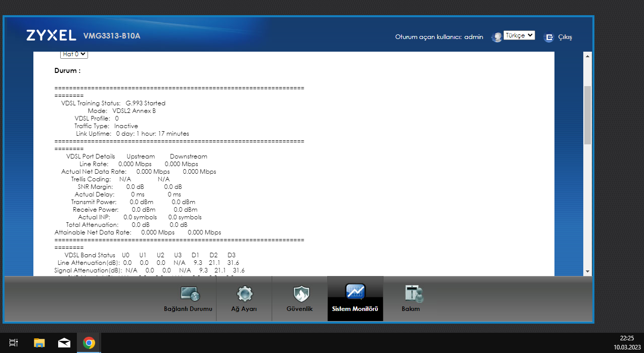Click Bağlantı Durumu menu label
Screen dimensions: 644x353
[x=188, y=309]
